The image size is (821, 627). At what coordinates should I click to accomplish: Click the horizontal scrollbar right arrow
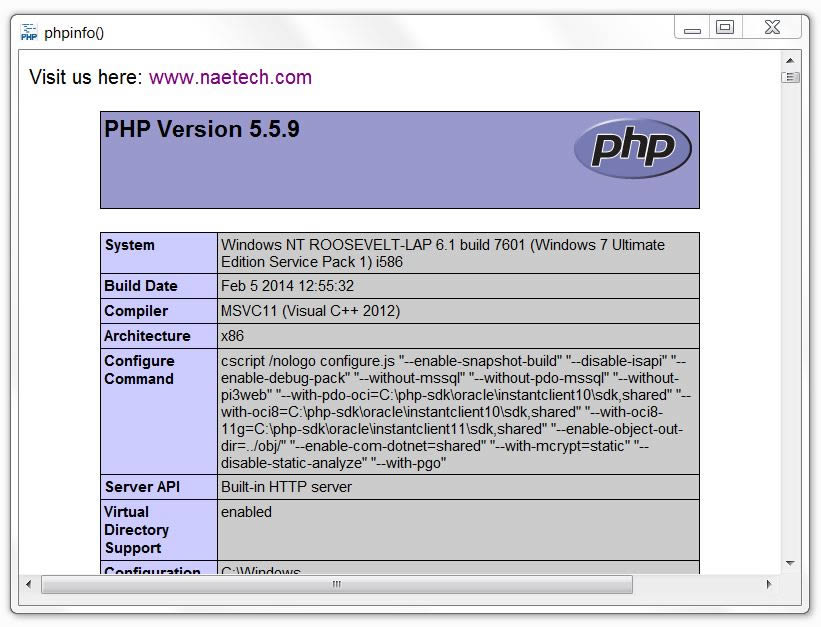pyautogui.click(x=768, y=584)
